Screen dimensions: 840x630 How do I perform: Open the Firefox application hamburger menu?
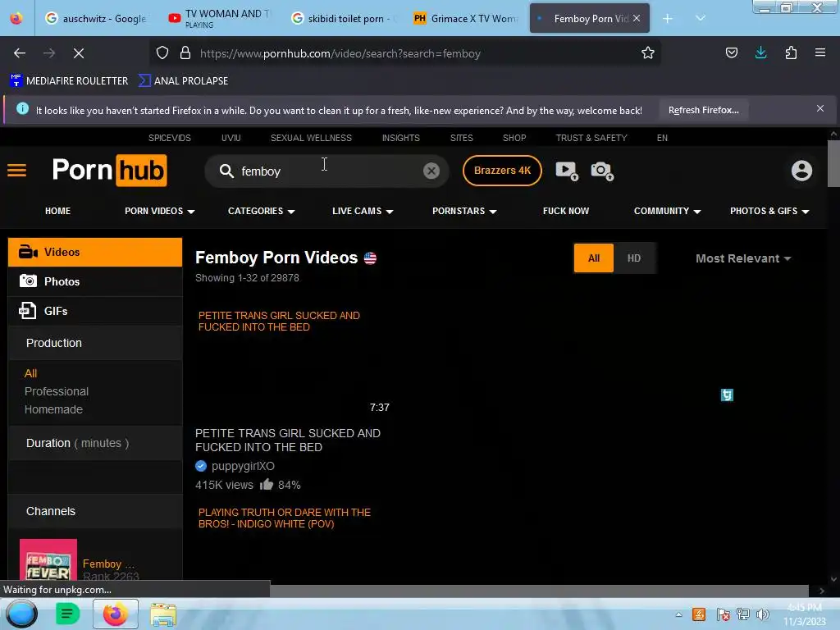tap(820, 52)
